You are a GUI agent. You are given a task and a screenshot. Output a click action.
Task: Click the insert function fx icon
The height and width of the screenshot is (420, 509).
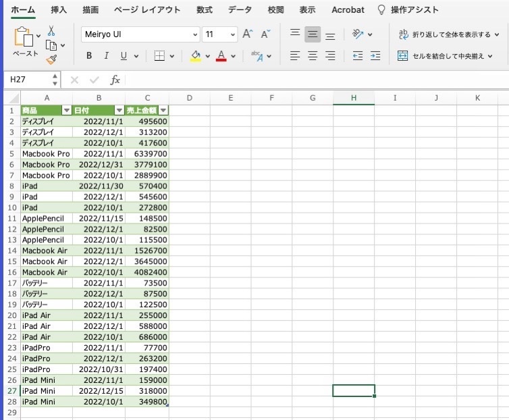point(115,80)
